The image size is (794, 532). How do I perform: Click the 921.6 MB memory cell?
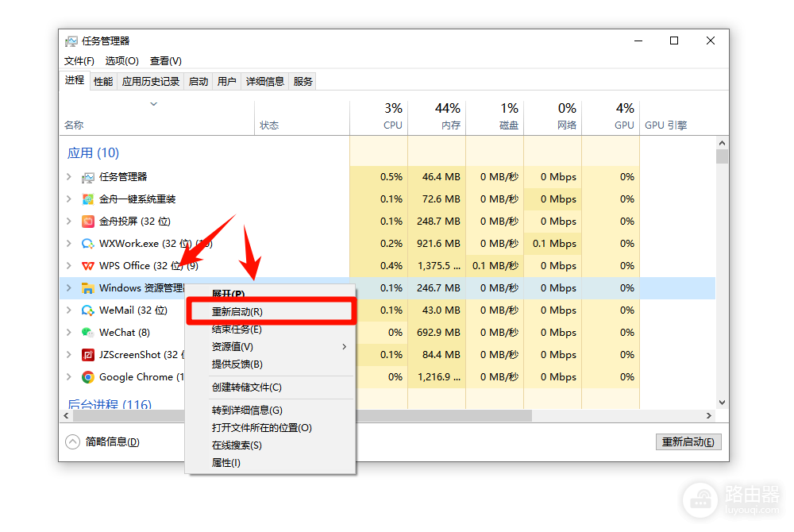pyautogui.click(x=437, y=244)
